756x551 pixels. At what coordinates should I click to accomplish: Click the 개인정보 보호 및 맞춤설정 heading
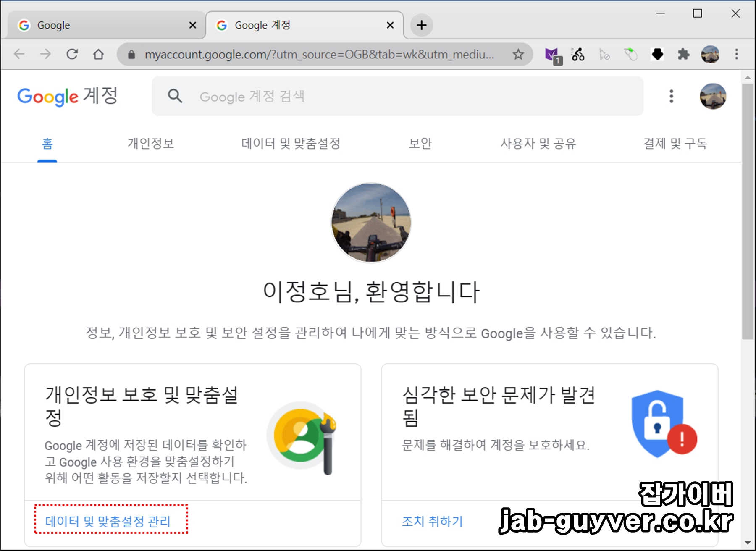142,406
